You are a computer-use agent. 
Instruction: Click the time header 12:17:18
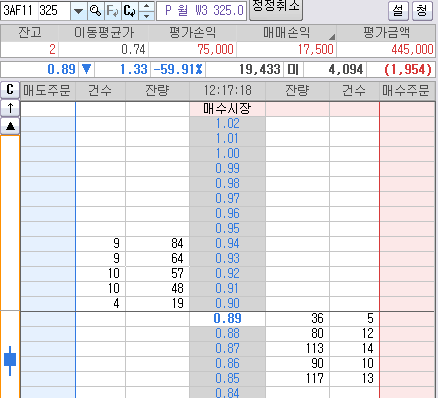(x=227, y=90)
